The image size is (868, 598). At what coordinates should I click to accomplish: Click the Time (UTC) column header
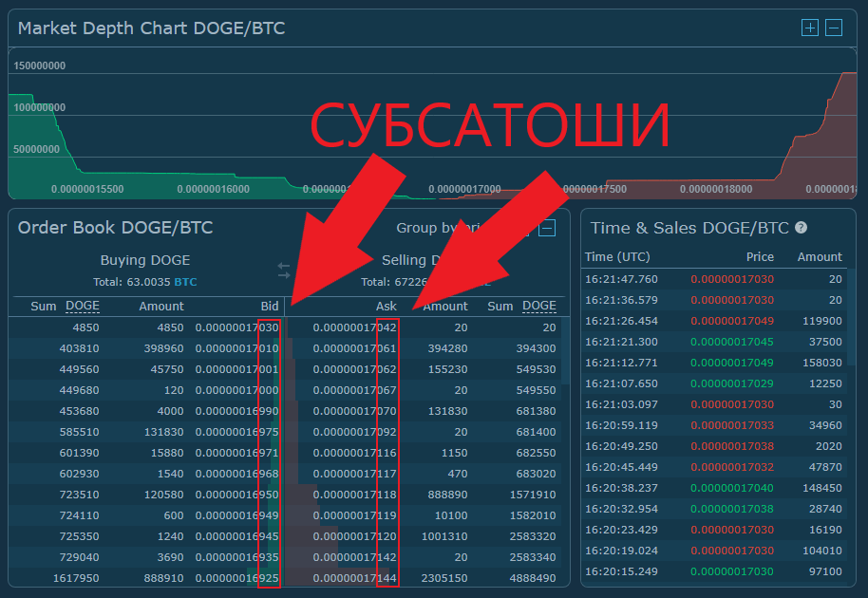(617, 256)
